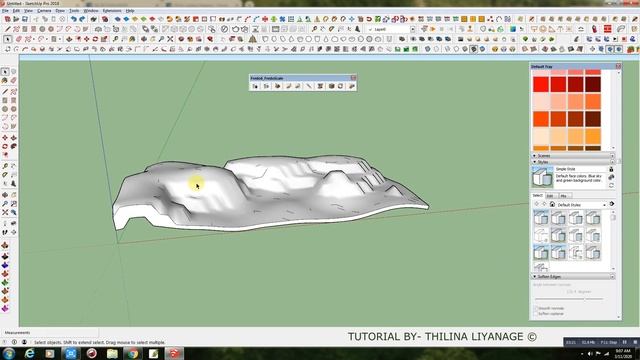Image resolution: width=640 pixels, height=360 pixels.
Task: Choose the Follow Me tool in left toolbar
Action: click(13, 147)
